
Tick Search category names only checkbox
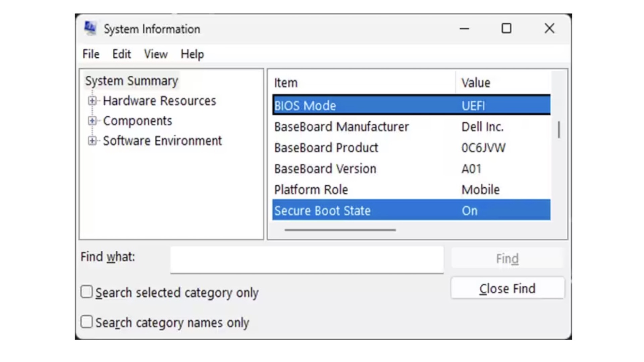[87, 322]
